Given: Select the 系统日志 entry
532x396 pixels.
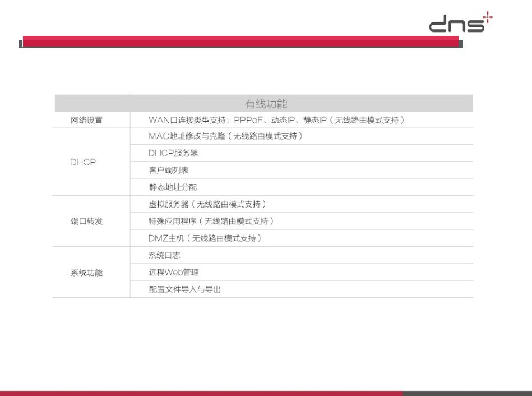Looking at the screenshot, I should pyautogui.click(x=164, y=255).
